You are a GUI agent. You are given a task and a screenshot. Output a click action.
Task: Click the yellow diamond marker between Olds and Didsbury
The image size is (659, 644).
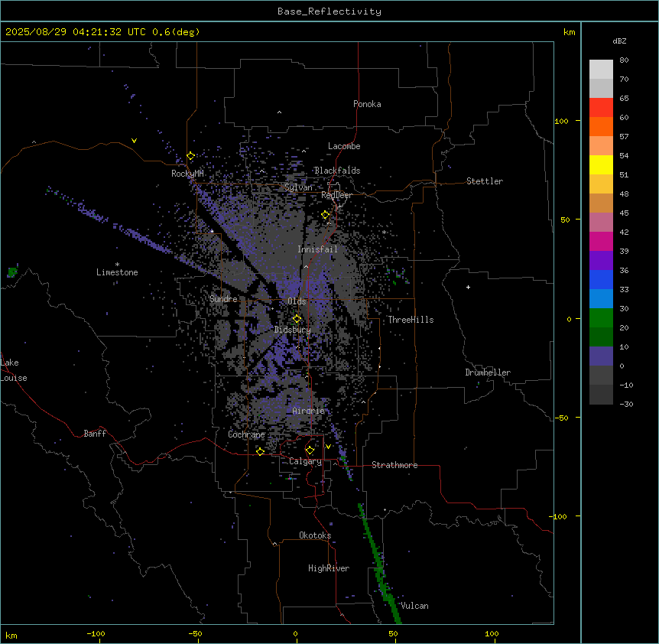pos(297,319)
